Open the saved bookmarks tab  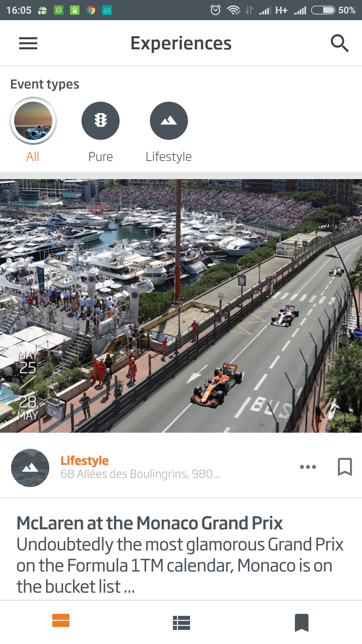302,623
